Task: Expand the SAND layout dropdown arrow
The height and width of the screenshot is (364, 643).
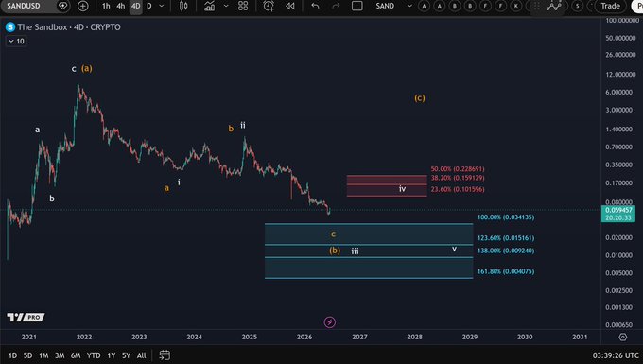Action: (x=409, y=6)
